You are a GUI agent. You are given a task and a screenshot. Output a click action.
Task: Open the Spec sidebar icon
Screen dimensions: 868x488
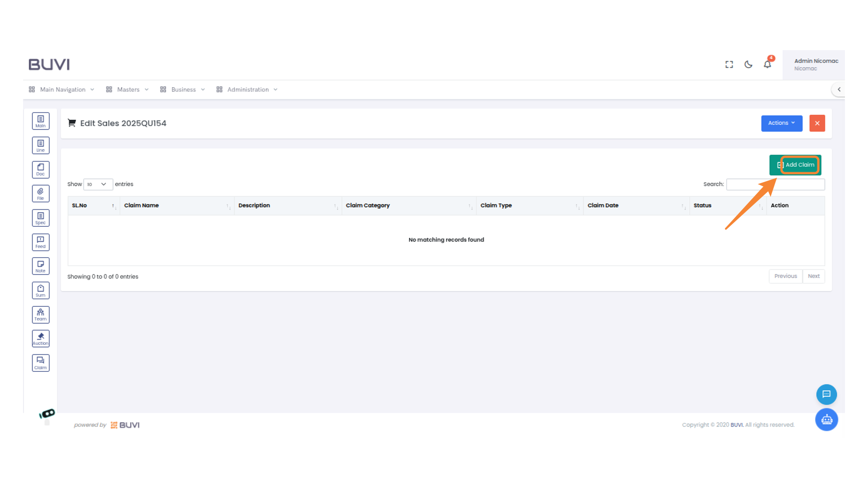point(41,218)
